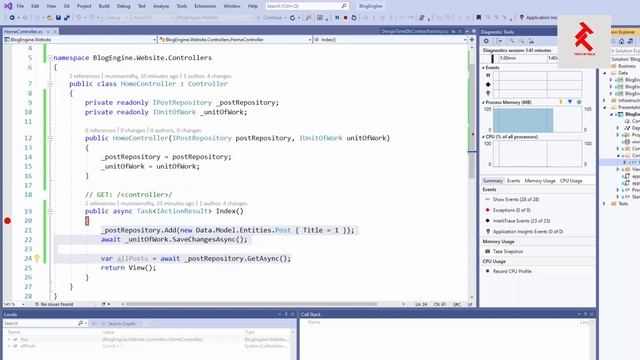Open the HomeController class navigation dropdown
Viewport: 640px width, 360px height.
pyautogui.click(x=235, y=40)
